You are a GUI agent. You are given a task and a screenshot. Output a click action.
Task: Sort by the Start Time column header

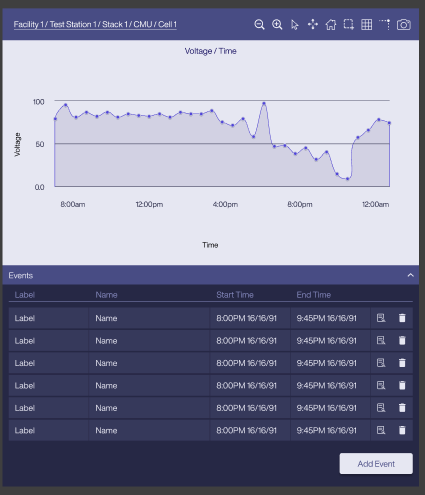(235, 295)
